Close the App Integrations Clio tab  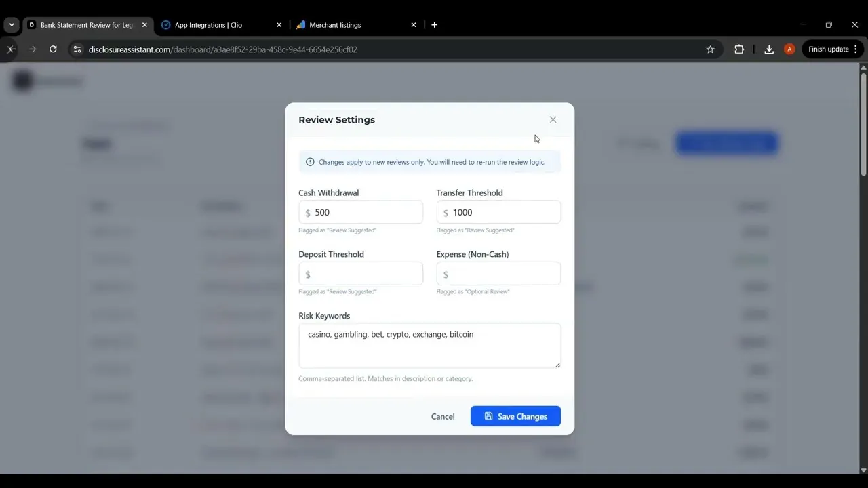(x=279, y=25)
